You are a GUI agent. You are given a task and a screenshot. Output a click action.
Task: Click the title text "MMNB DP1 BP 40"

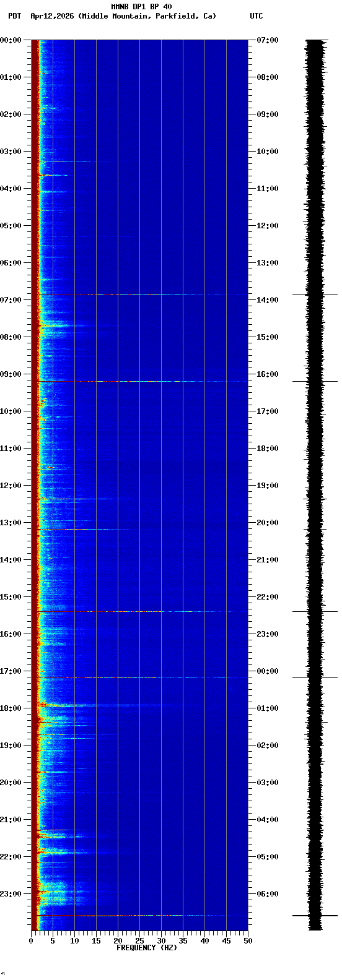[x=141, y=7]
